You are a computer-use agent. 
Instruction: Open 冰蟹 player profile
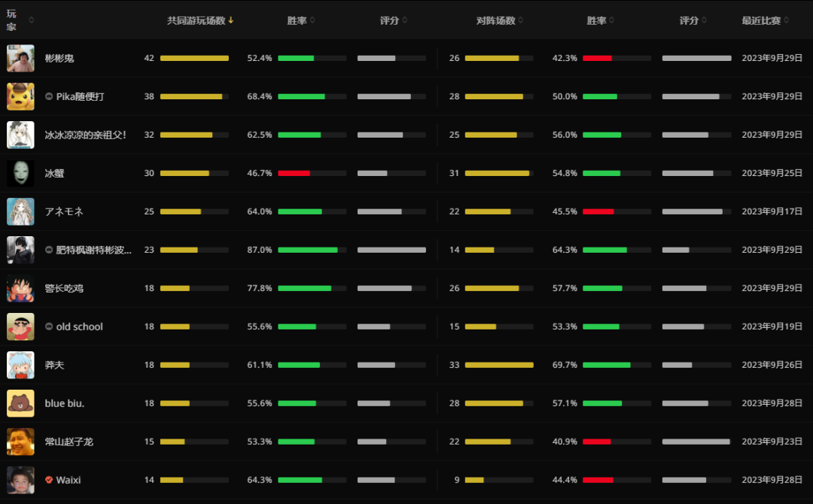point(54,173)
